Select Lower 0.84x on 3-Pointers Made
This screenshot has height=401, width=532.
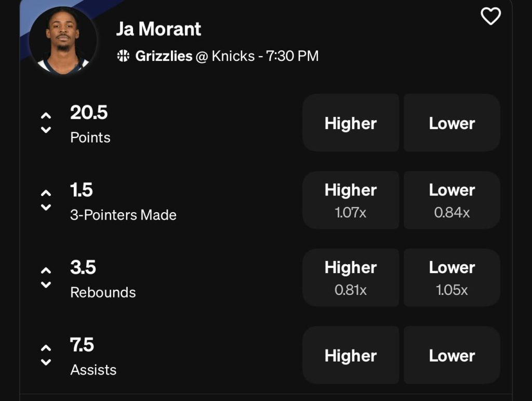coord(451,199)
